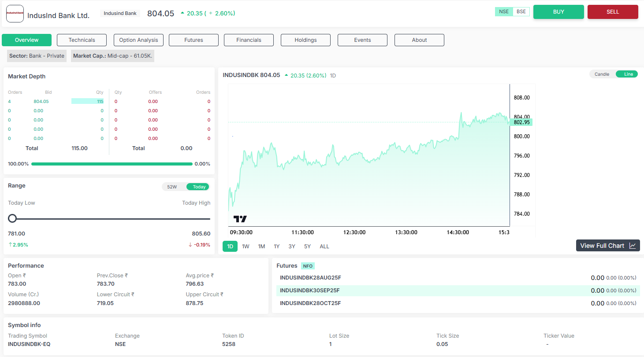Open the Events tab

[363, 40]
